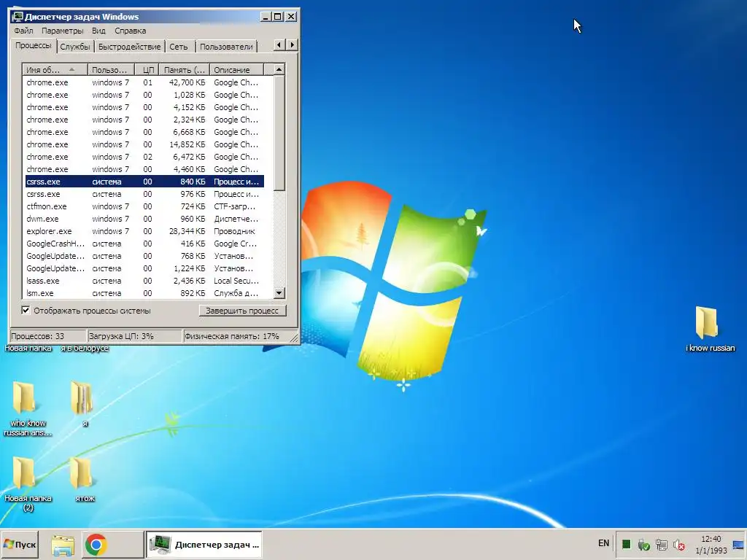Click the EN language indicator
This screenshot has height=560, width=747.
click(603, 543)
